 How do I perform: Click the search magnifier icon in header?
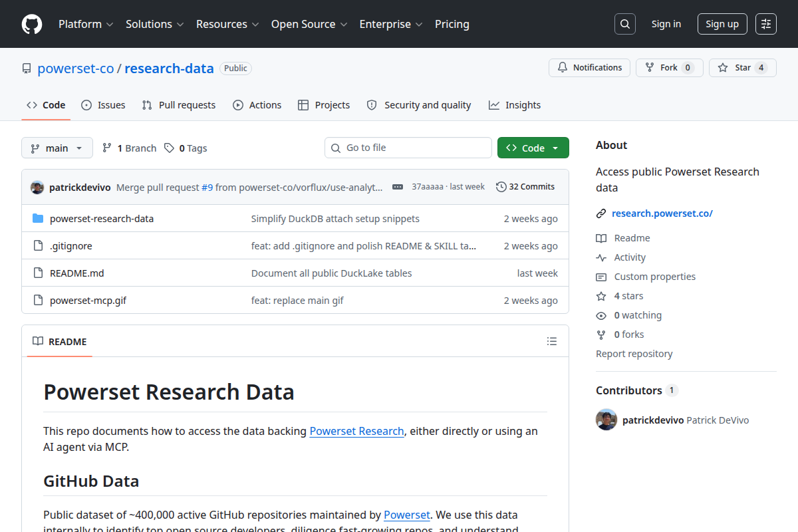click(625, 24)
